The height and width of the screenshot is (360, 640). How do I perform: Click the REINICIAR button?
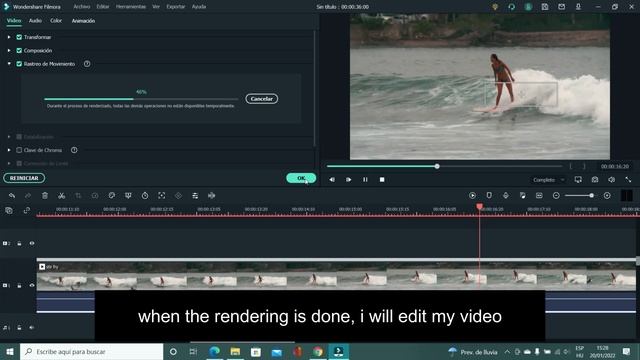[24, 178]
